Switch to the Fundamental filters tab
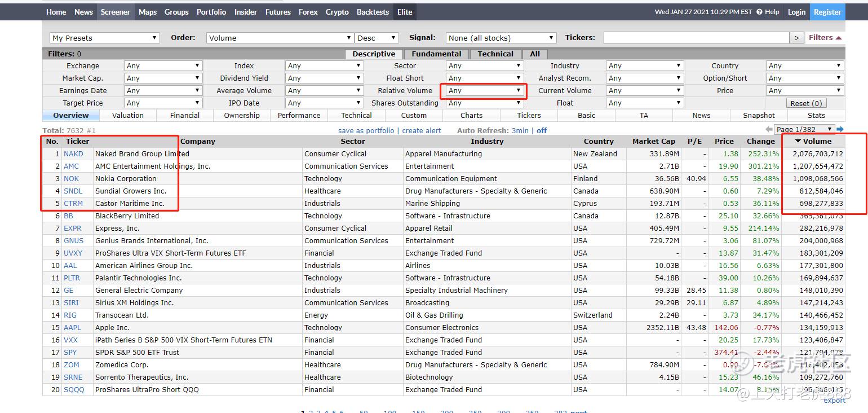The width and height of the screenshot is (868, 413). pos(436,54)
